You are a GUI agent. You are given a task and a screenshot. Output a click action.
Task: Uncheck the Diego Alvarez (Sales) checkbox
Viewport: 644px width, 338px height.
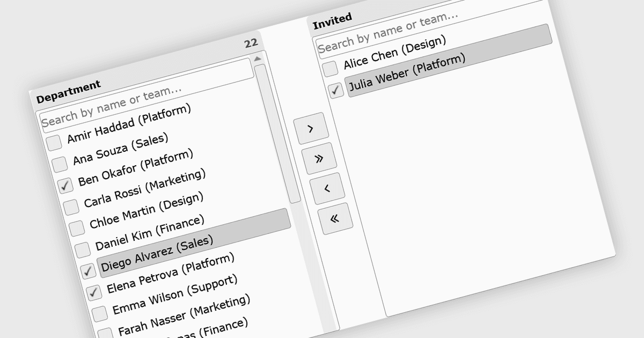tap(89, 271)
